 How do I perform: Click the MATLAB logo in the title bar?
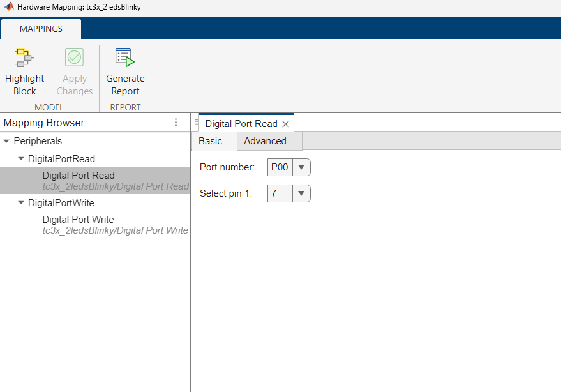pyautogui.click(x=8, y=7)
